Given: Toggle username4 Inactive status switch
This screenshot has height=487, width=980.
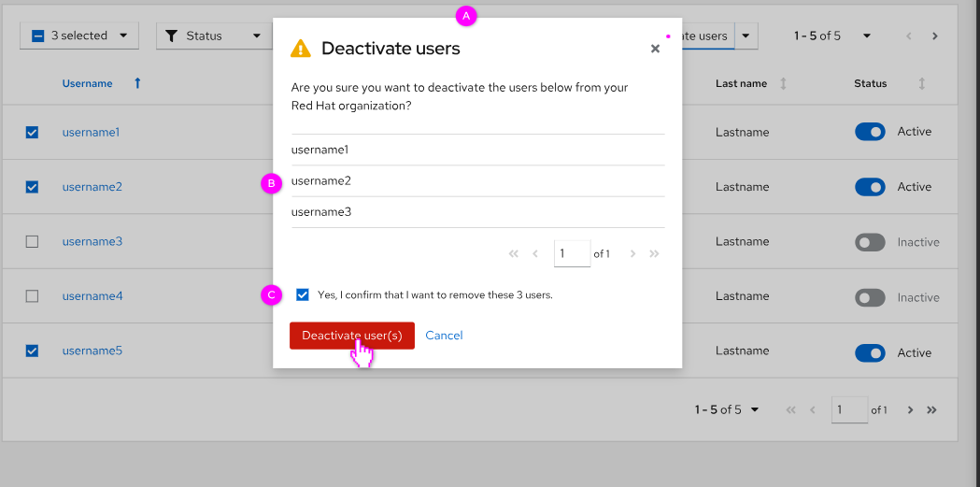Looking at the screenshot, I should [870, 297].
